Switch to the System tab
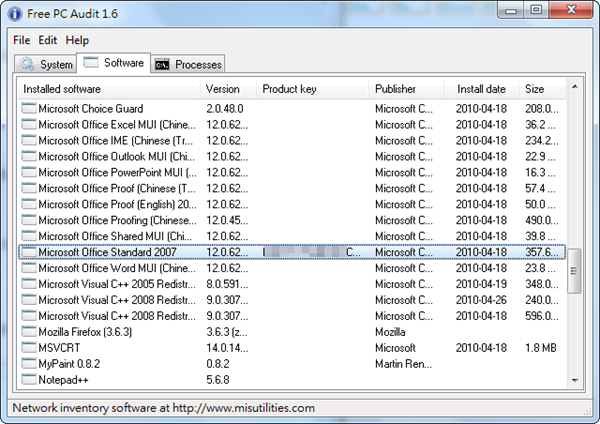600x424 pixels. (46, 64)
